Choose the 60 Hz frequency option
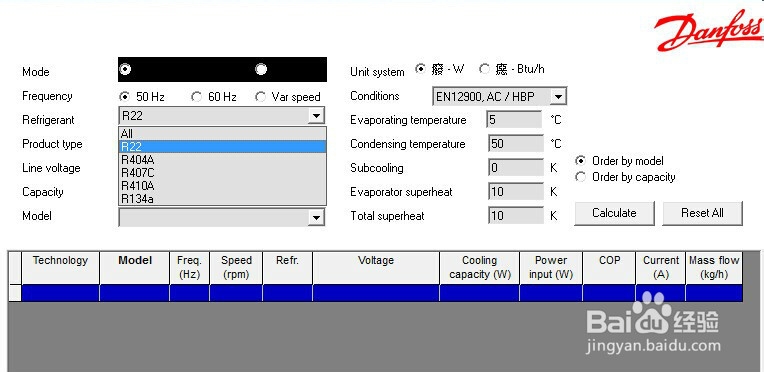The image size is (764, 372). coord(196,97)
